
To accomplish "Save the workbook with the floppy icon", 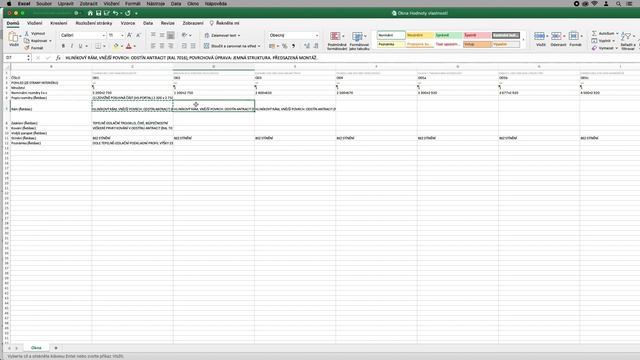I will (x=98, y=13).
